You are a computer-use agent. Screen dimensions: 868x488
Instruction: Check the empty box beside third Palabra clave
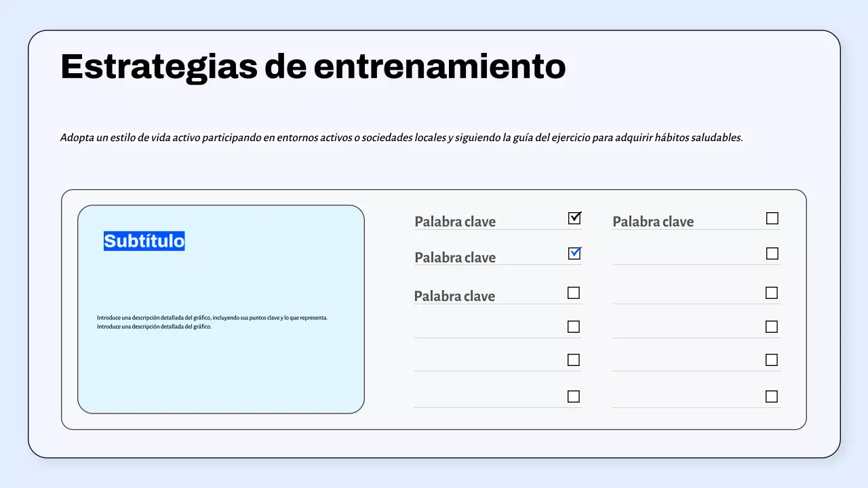coord(574,292)
